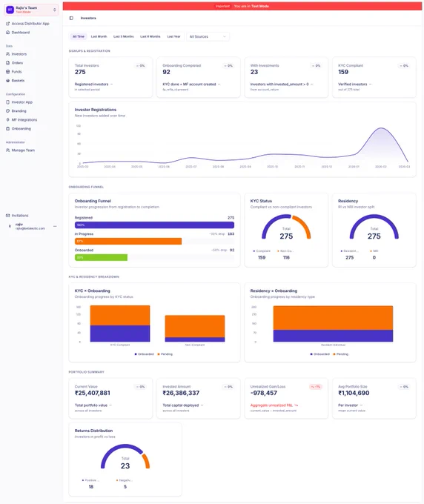Open the rajiv user account menu dots
This screenshot has width=424, height=504.
[55, 226]
